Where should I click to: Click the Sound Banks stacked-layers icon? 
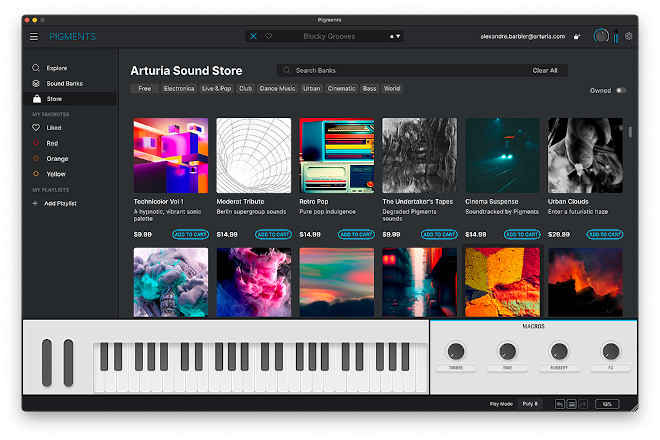tap(36, 83)
